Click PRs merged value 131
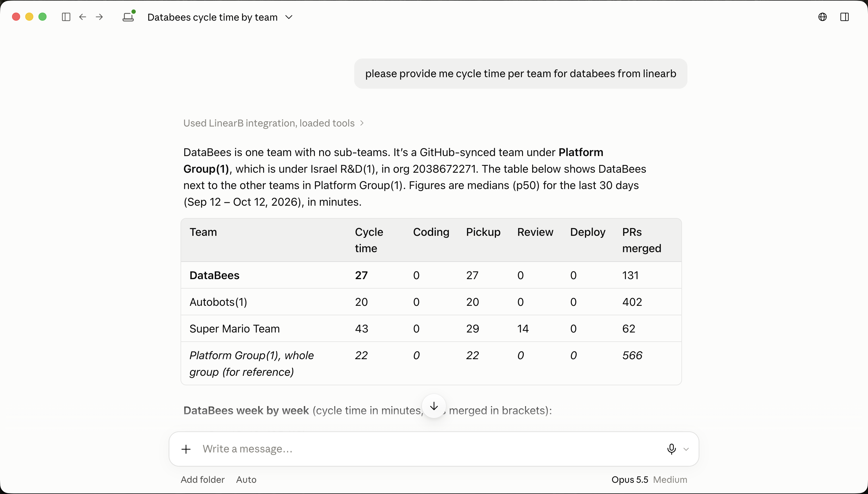The height and width of the screenshot is (494, 868). coord(630,275)
